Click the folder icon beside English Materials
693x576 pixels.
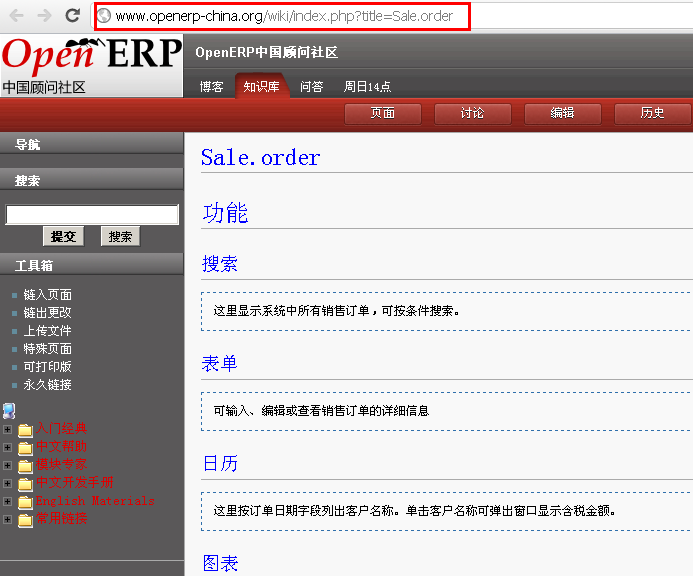click(25, 502)
